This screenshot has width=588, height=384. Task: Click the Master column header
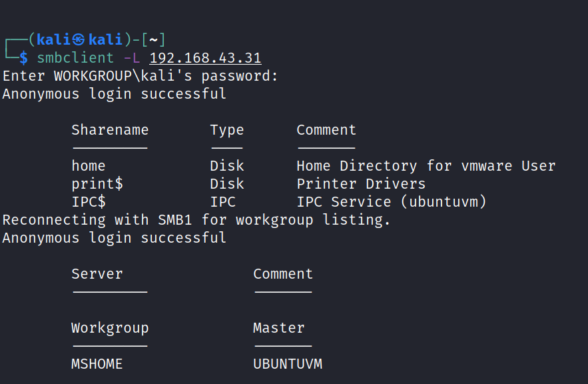[x=278, y=328]
